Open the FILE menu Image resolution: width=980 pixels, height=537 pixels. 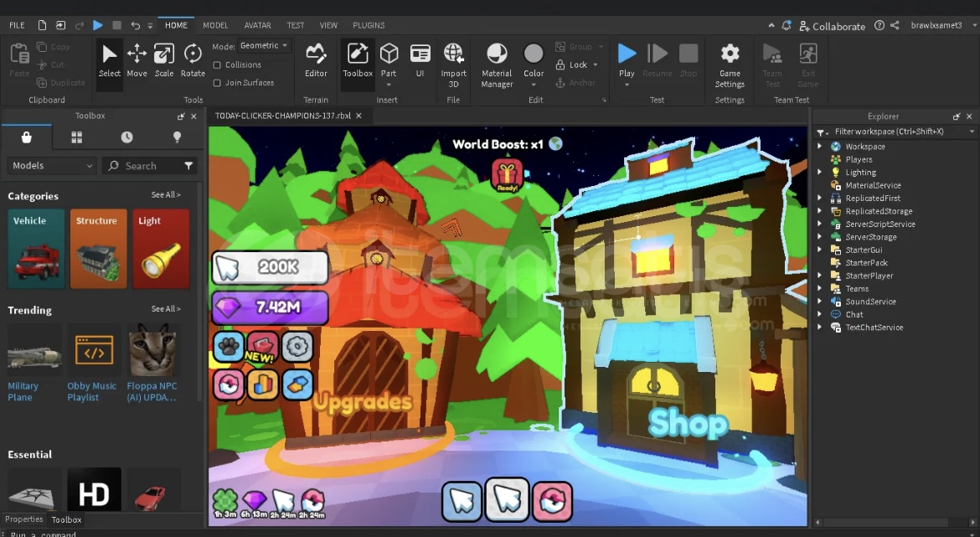(17, 26)
